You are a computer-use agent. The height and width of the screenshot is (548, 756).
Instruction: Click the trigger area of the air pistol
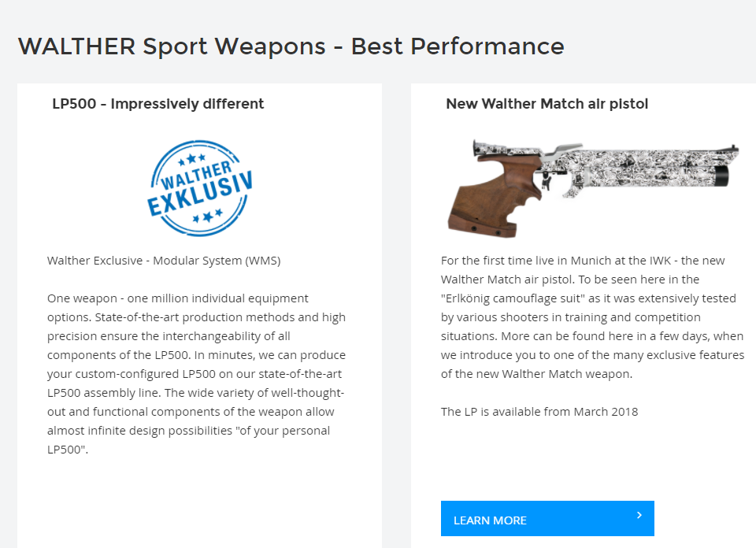coord(548,180)
